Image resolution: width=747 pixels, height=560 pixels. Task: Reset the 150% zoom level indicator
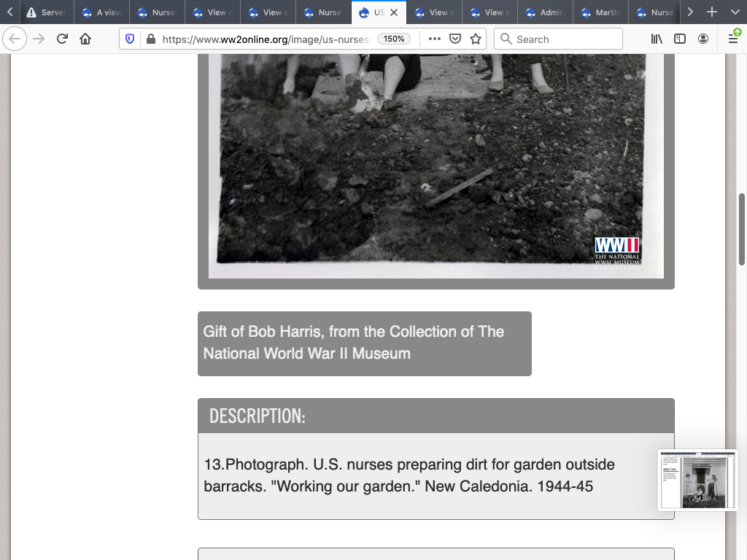pyautogui.click(x=394, y=39)
